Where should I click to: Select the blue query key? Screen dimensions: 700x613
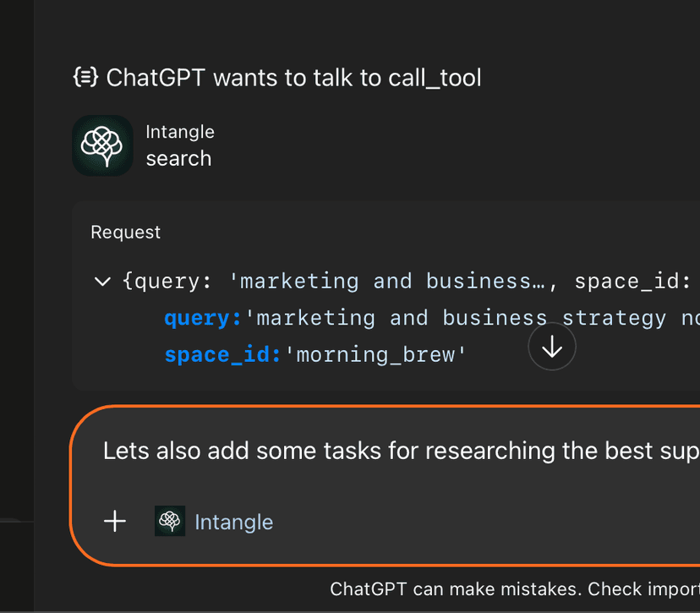(203, 318)
